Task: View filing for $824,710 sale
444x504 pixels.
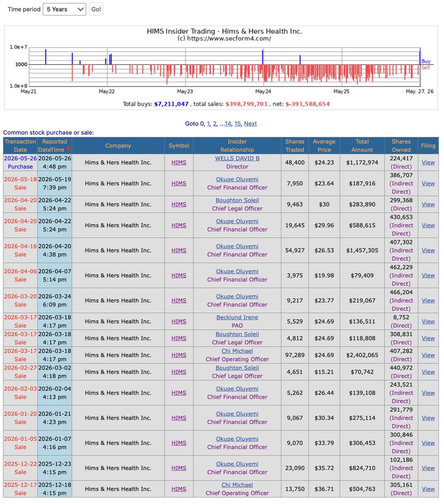Action: 428,468
